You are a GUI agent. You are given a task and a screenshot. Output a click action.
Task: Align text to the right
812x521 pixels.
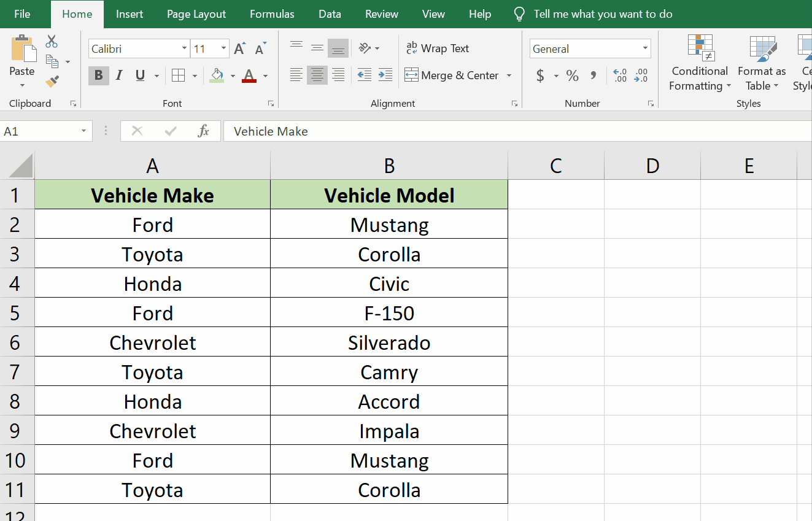(x=338, y=75)
